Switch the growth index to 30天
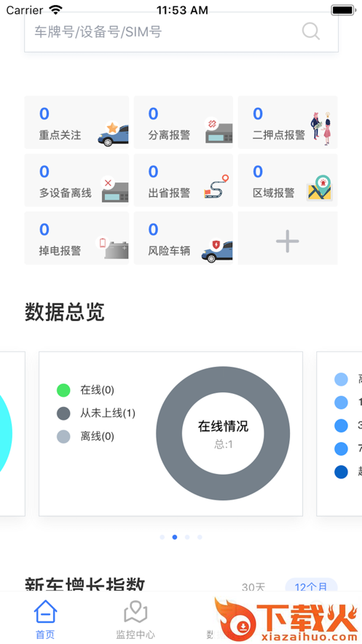The width and height of the screenshot is (362, 644). coord(253,587)
